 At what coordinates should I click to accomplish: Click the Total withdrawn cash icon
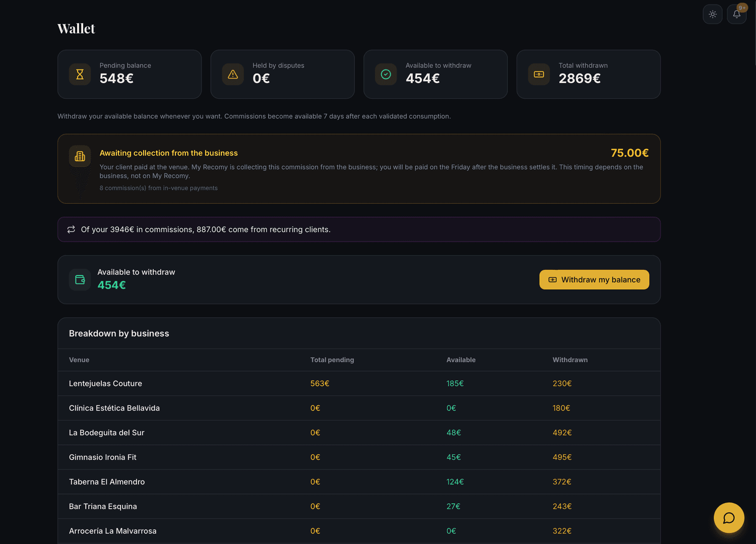click(x=539, y=75)
